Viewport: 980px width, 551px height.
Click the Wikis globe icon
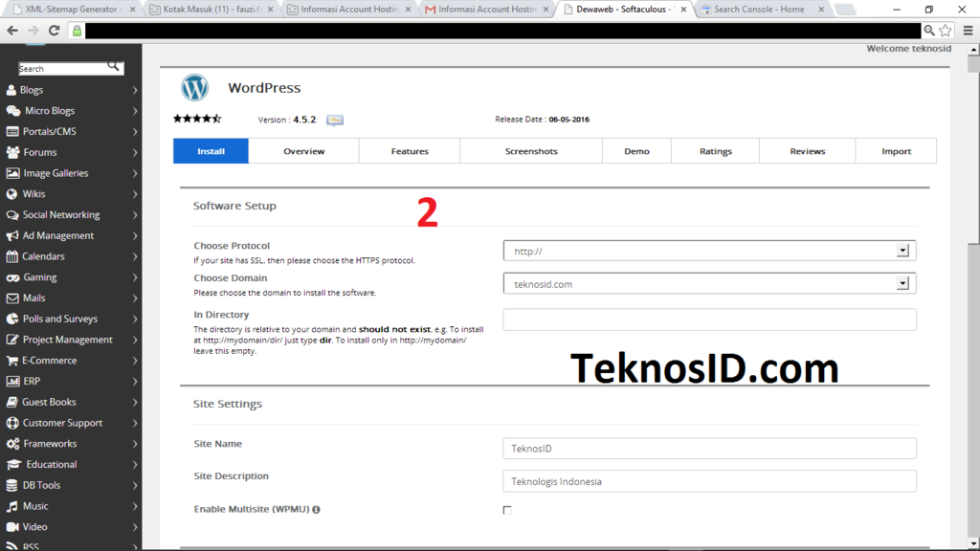[11, 194]
